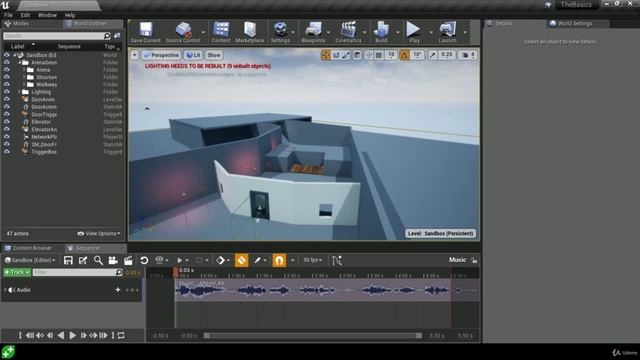
Task: Click the green Track add button
Action: coord(17,272)
